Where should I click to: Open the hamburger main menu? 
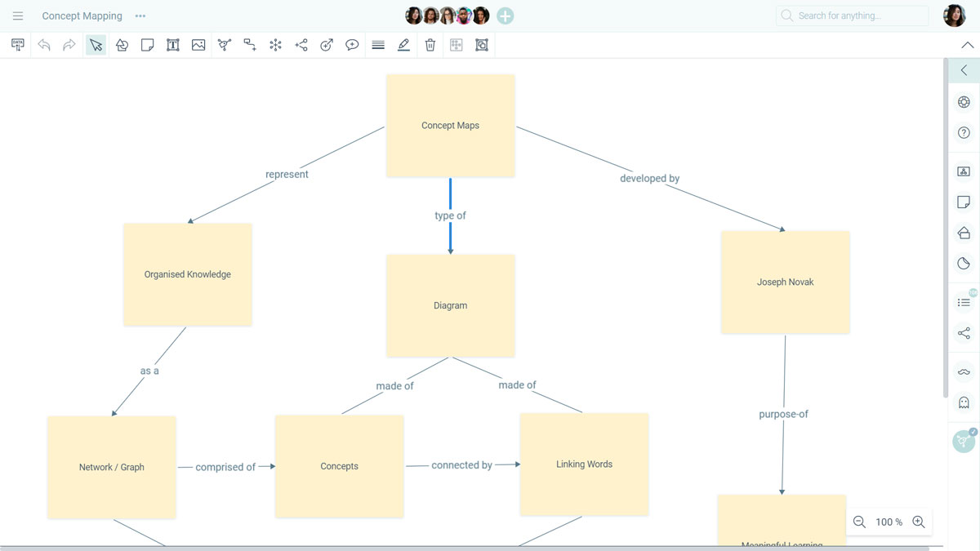pyautogui.click(x=18, y=16)
